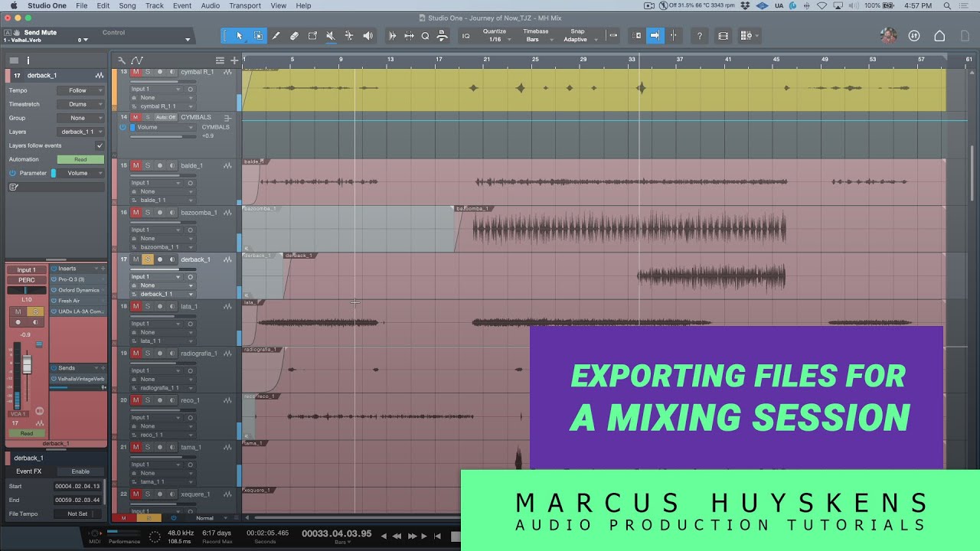
Task: Click the Input 1 button in channel strip
Action: 27,269
